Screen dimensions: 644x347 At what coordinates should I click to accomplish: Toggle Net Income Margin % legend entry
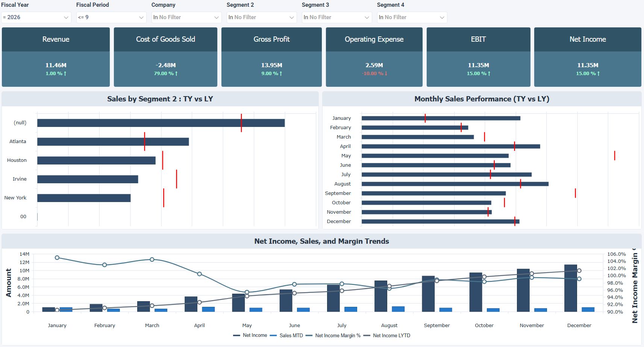click(x=333, y=335)
